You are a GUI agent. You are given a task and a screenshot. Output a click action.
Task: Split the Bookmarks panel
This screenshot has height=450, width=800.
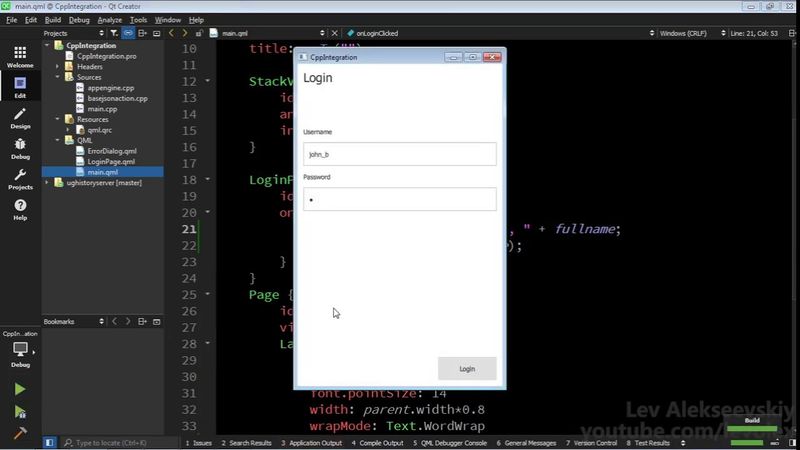coord(142,321)
